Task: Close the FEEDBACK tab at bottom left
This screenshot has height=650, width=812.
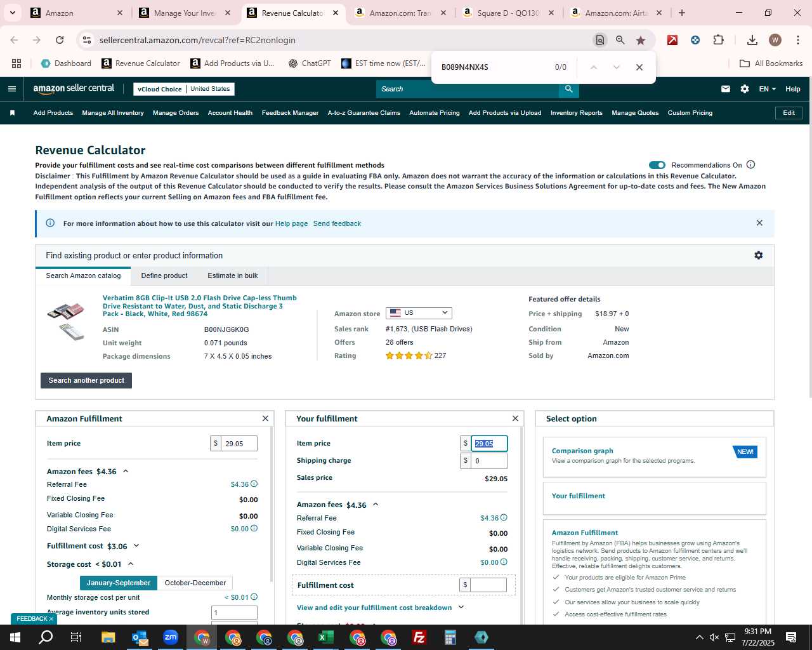Action: [x=51, y=619]
